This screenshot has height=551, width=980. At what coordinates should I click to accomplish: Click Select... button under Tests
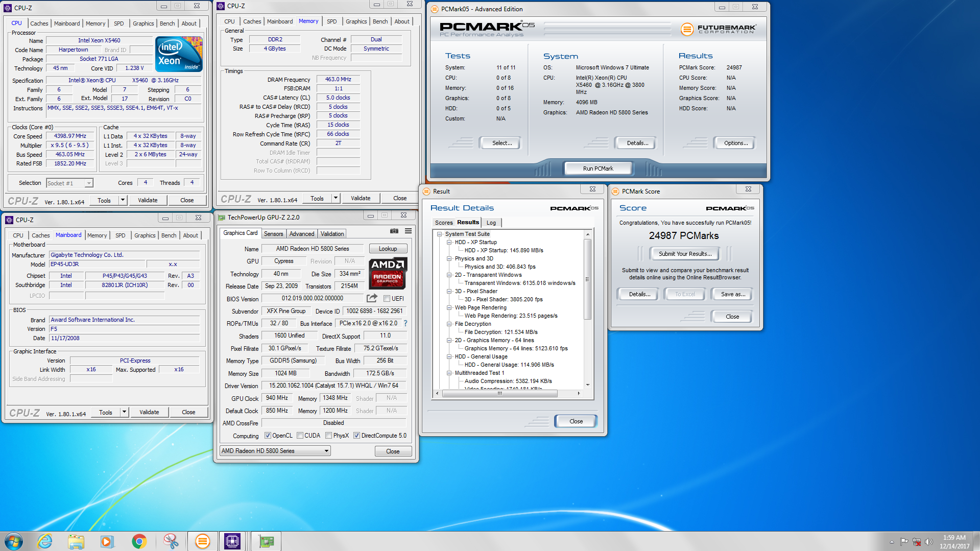pyautogui.click(x=501, y=143)
